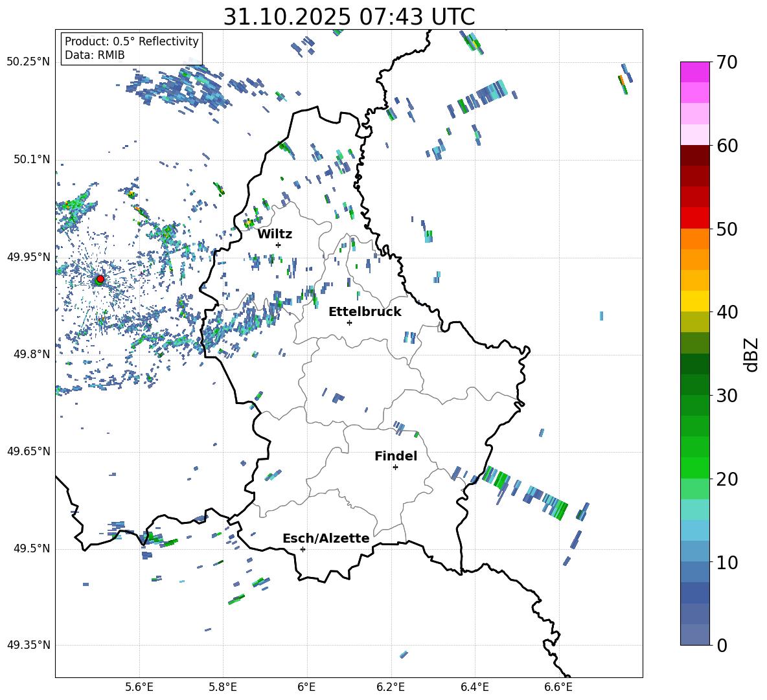This screenshot has width=767, height=700.
Task: Click the cross marker below Wiltz
Action: coord(278,245)
